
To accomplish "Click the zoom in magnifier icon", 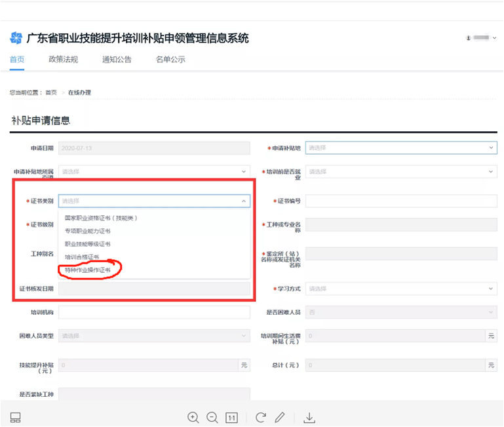I will (193, 417).
